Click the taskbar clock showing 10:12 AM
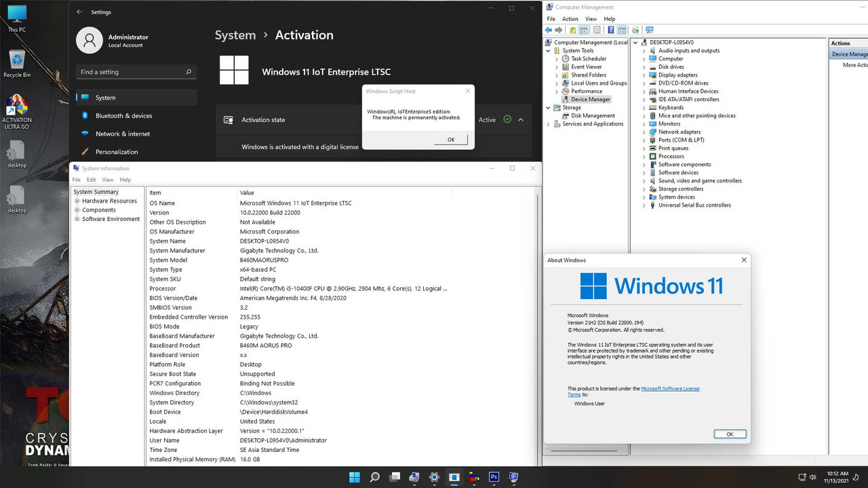868x488 pixels. [837, 477]
